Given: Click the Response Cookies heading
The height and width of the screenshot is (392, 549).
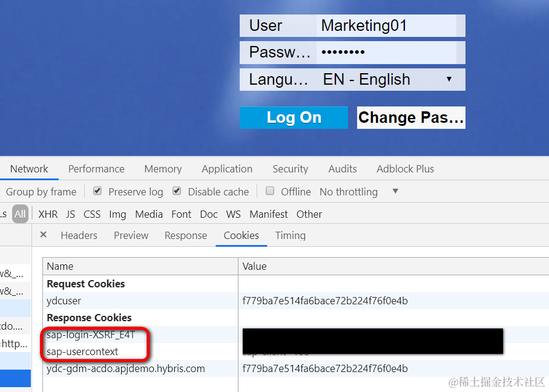Looking at the screenshot, I should [x=90, y=318].
